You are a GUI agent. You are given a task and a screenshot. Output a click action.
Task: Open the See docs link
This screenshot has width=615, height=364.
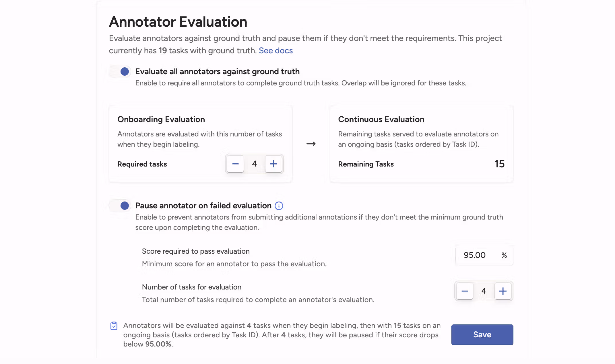tap(276, 51)
